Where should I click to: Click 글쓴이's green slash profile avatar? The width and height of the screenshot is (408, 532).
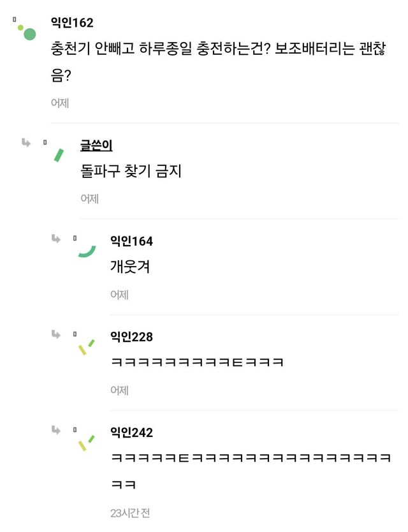[x=59, y=154]
